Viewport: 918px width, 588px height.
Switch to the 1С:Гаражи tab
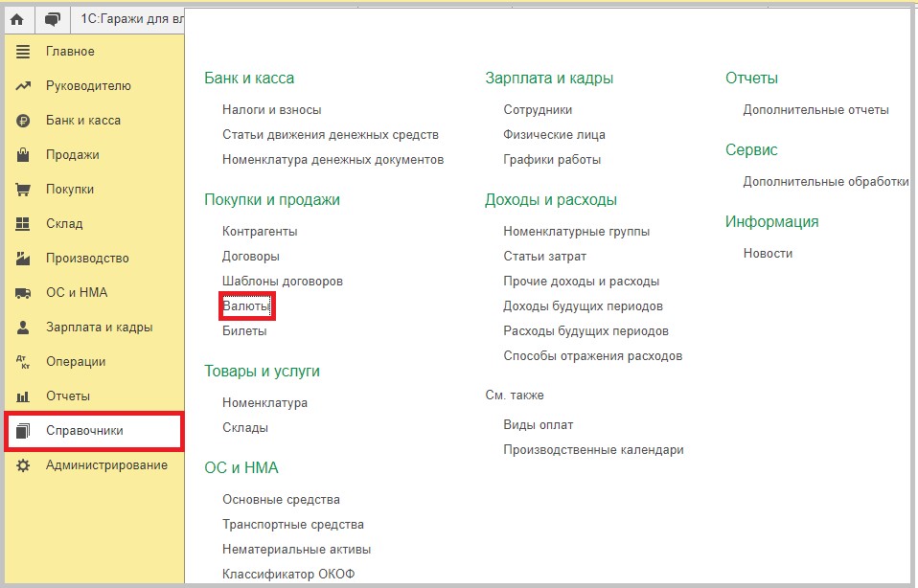tap(131, 19)
